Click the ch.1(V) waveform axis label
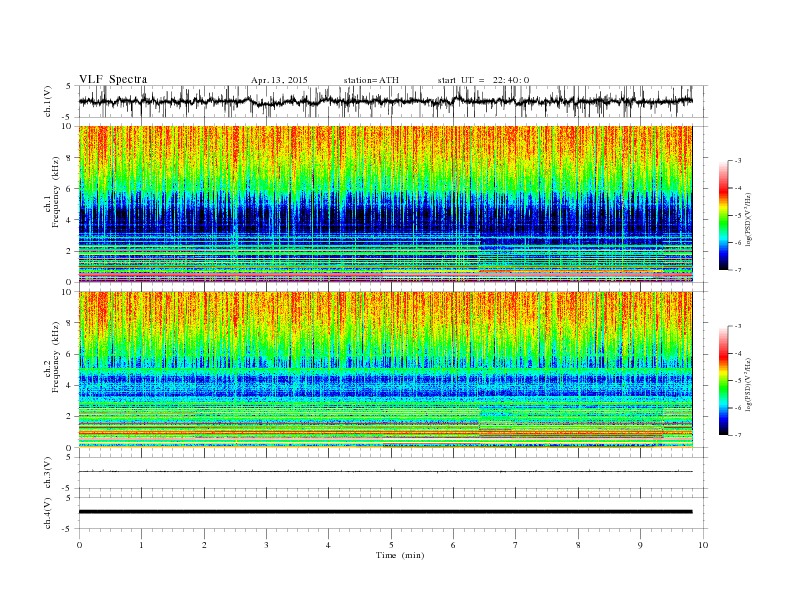Viewport: 792px width, 612px height. pos(48,101)
